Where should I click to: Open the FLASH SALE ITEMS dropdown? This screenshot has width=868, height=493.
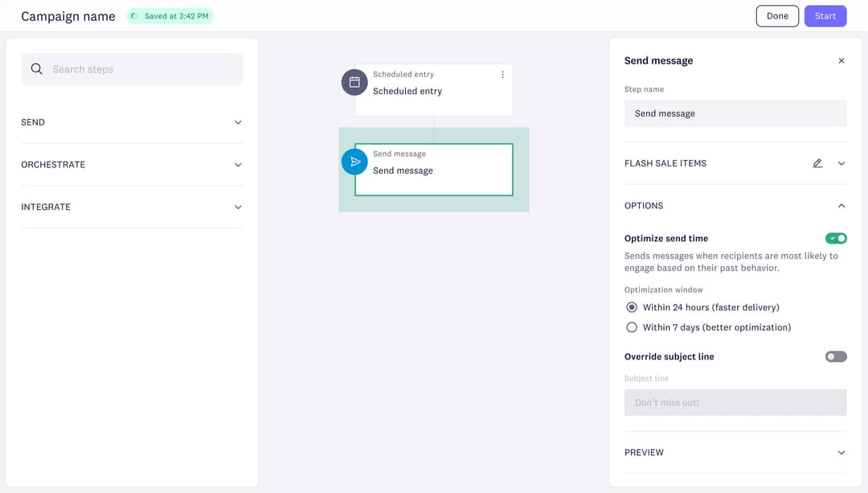(x=841, y=162)
